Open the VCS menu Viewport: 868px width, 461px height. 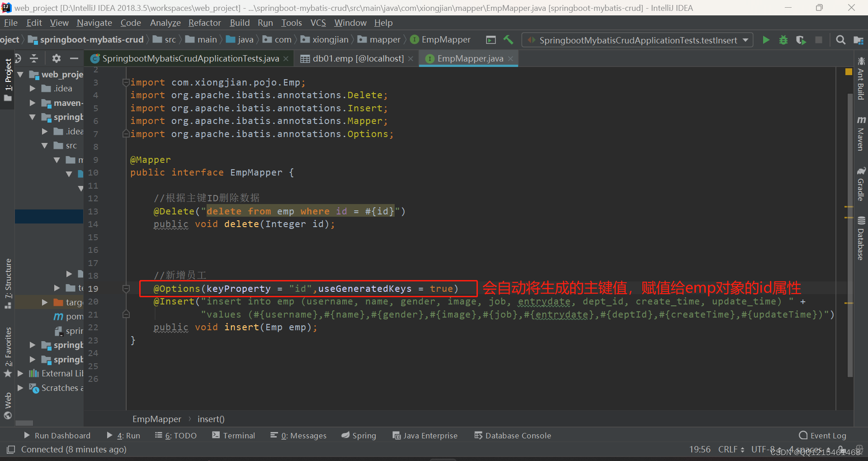click(318, 23)
